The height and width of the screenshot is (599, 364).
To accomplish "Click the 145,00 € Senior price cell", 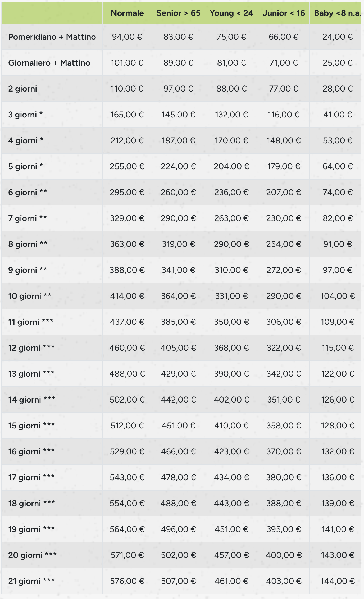I will tap(178, 115).
